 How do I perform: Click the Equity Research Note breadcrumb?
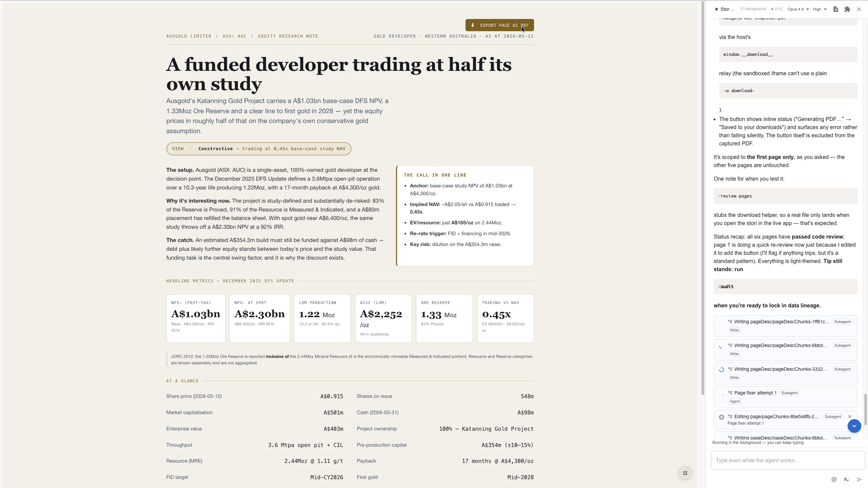coord(288,36)
